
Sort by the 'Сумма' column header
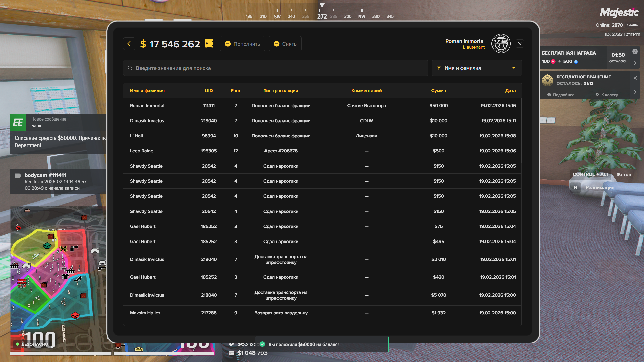point(438,91)
